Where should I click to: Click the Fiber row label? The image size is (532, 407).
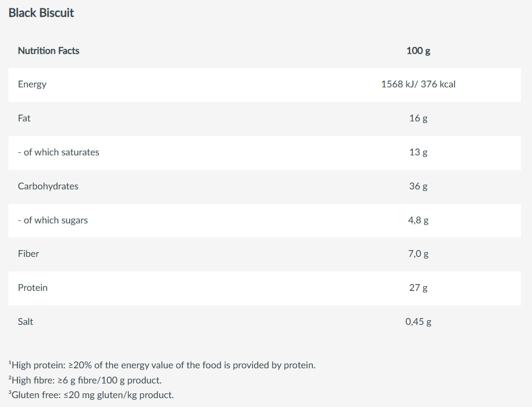click(28, 254)
